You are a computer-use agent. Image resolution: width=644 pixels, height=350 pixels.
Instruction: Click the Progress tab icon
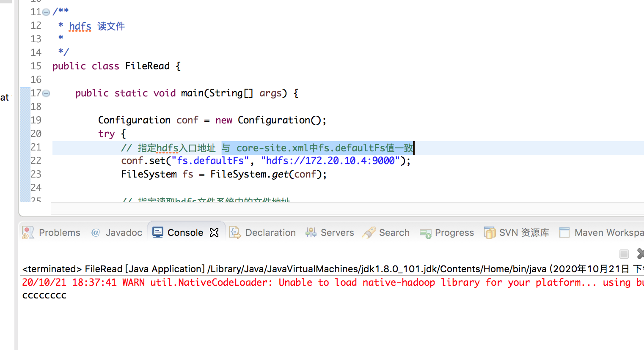425,233
